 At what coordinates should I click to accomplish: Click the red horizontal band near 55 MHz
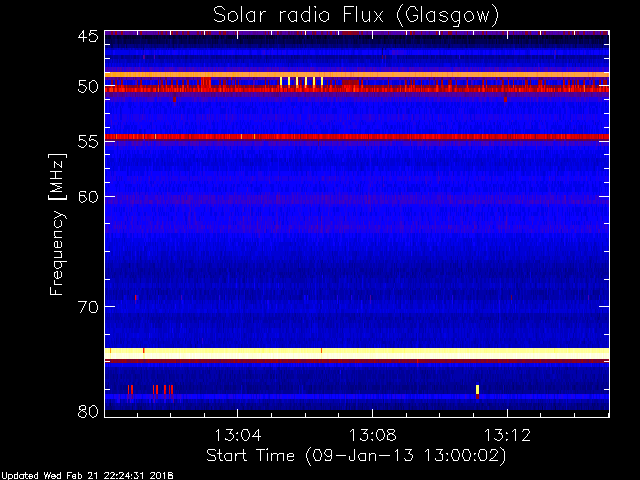pos(357,137)
